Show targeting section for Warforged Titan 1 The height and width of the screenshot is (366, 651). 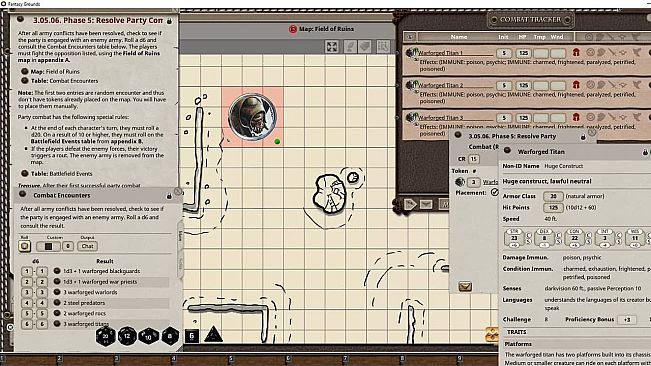click(590, 52)
